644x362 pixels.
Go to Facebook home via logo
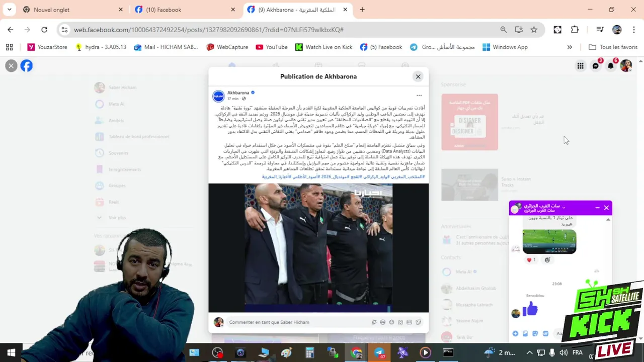(27, 66)
